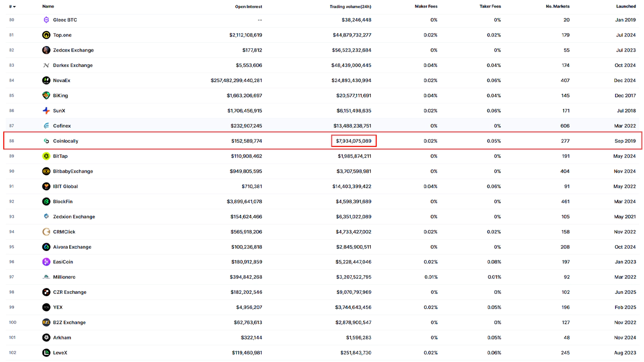Click the SunX exchange logo icon
The image size is (644, 362).
46,110
